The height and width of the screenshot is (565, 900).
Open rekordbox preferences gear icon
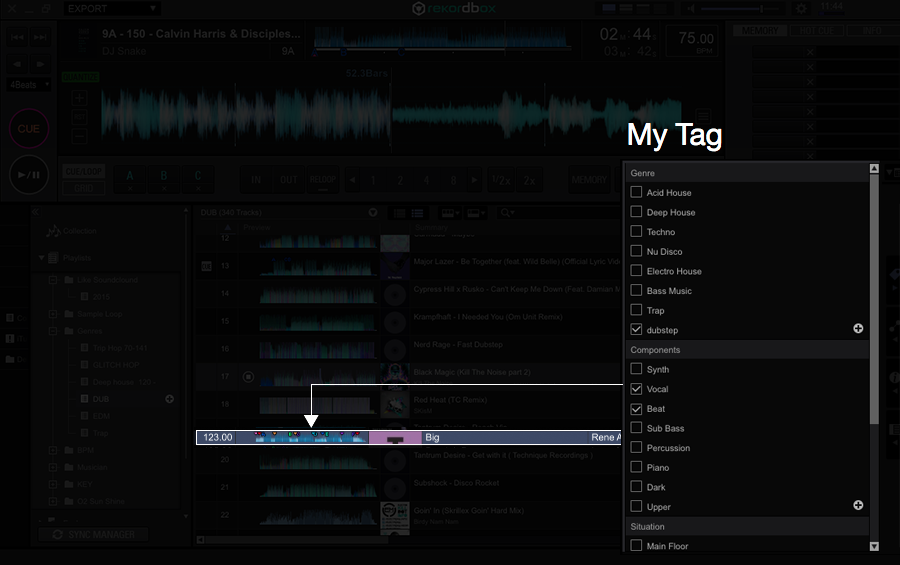pos(801,9)
